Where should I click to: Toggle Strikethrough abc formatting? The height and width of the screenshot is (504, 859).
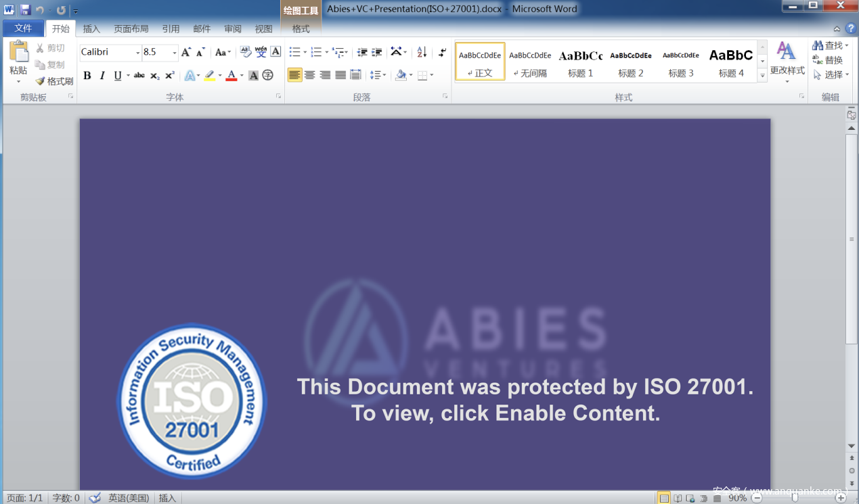click(139, 75)
